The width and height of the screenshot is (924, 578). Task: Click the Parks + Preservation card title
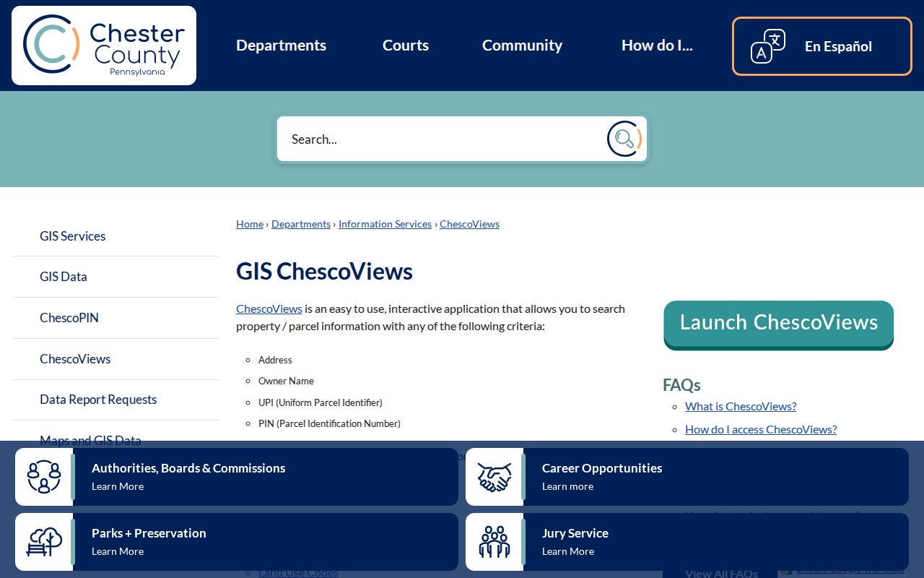tap(149, 533)
